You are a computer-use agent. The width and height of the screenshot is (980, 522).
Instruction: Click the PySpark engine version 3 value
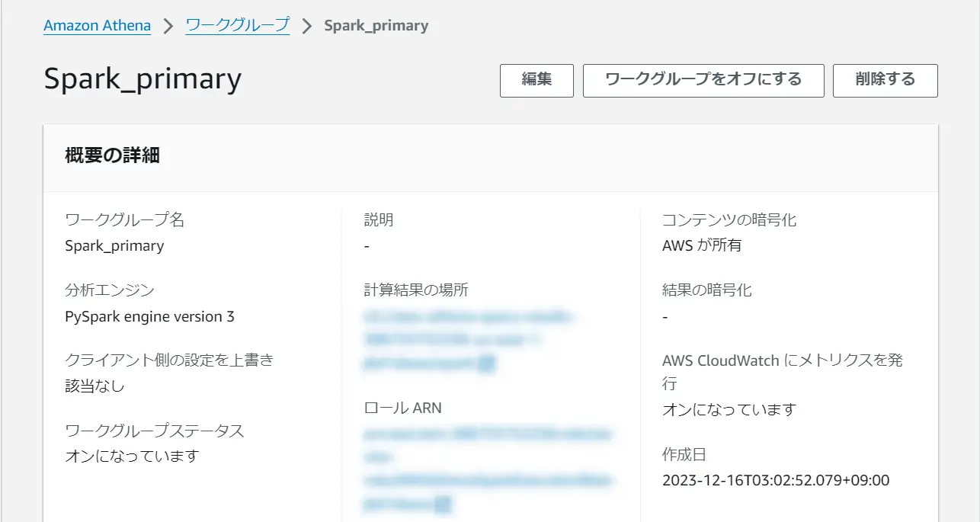pos(150,317)
